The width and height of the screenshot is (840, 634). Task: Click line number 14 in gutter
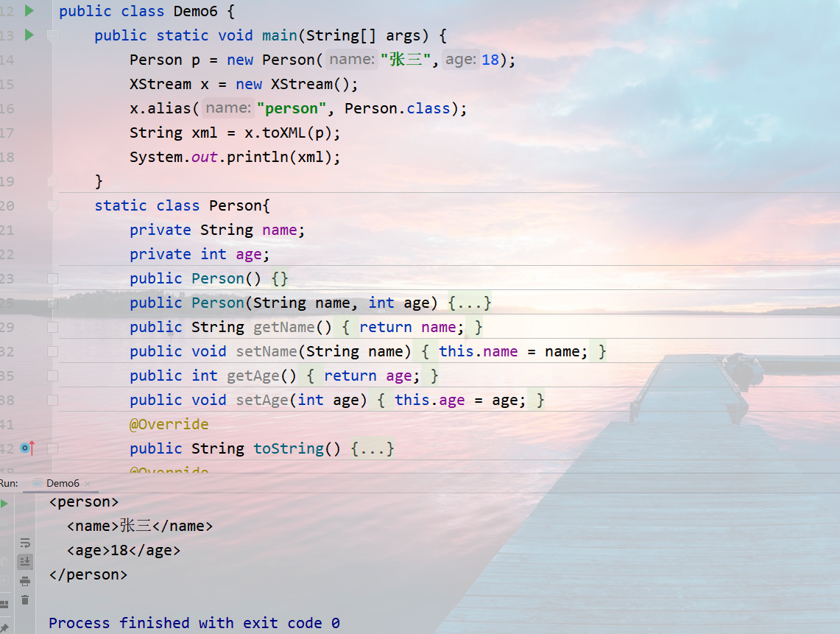[x=7, y=60]
